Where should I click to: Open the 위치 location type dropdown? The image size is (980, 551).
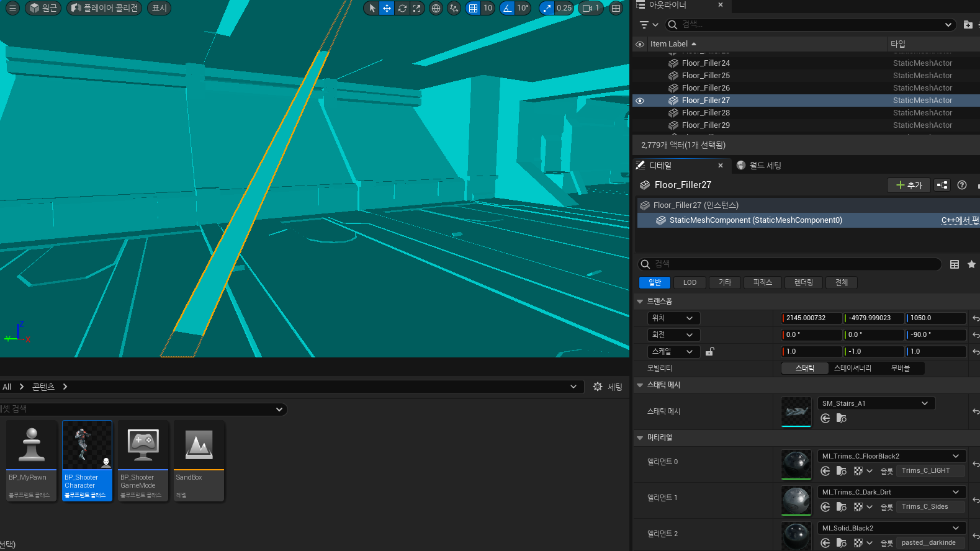(673, 318)
